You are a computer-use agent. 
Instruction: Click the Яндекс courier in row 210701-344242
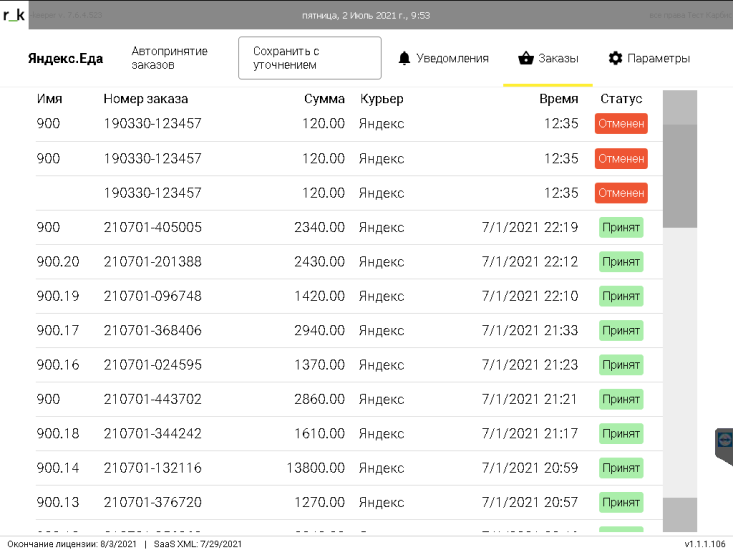[381, 434]
